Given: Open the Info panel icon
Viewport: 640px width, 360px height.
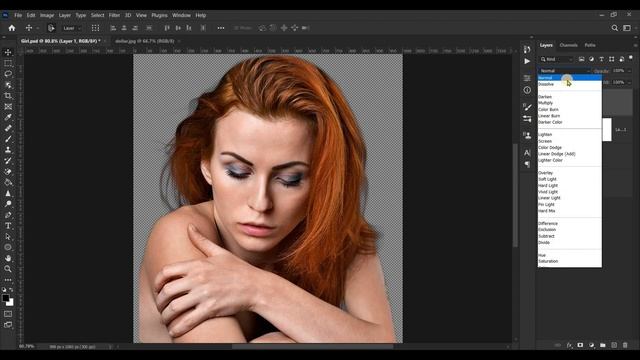Looking at the screenshot, I should 527,90.
